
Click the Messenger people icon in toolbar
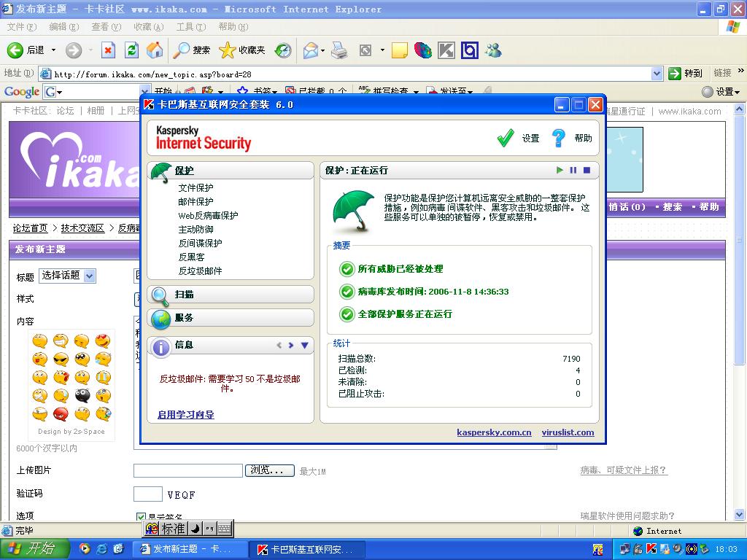pos(494,50)
